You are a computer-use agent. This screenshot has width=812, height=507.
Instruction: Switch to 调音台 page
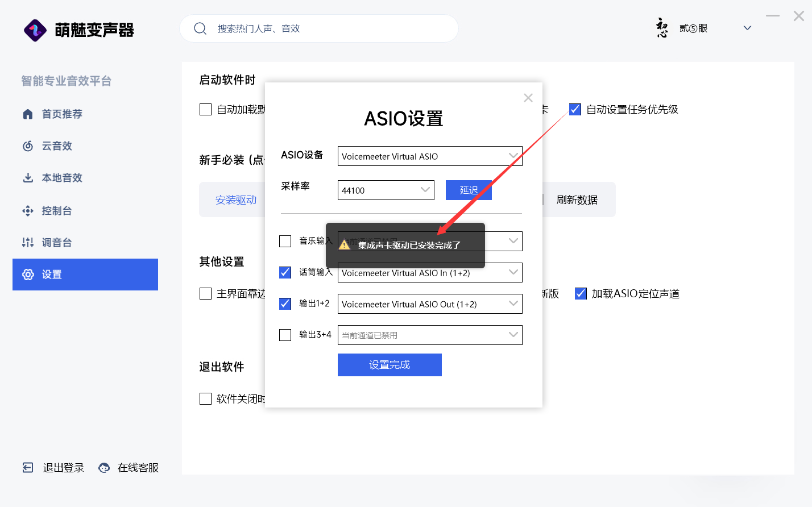57,243
